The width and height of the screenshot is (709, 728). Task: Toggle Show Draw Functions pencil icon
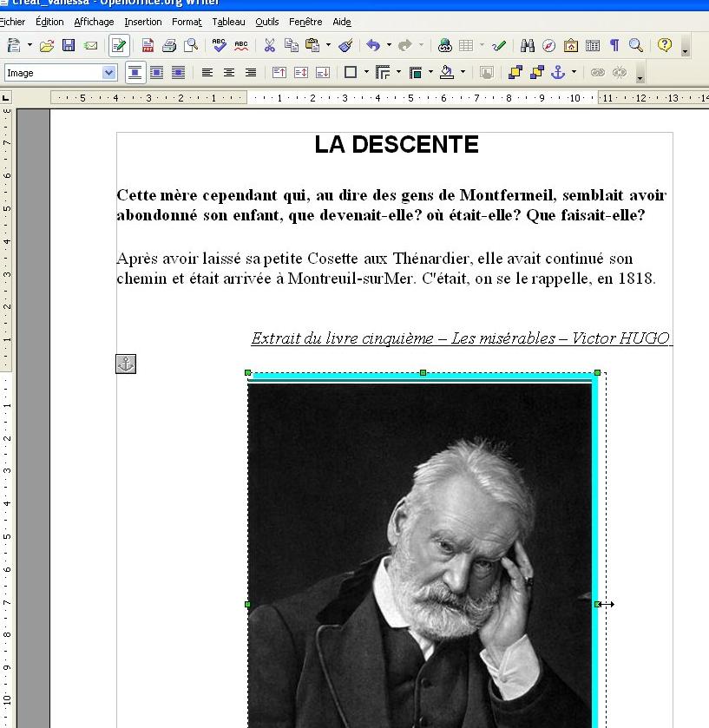[x=499, y=45]
